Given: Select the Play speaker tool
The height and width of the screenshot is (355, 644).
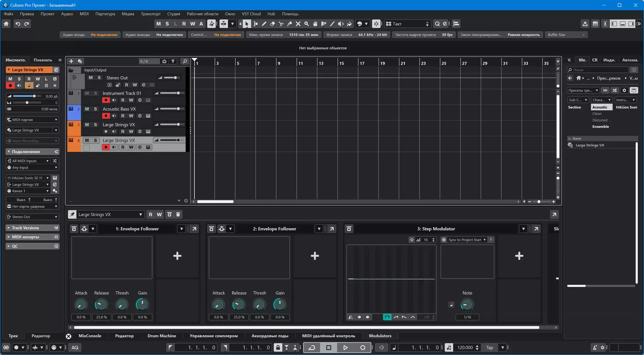Looking at the screenshot, I should (341, 24).
